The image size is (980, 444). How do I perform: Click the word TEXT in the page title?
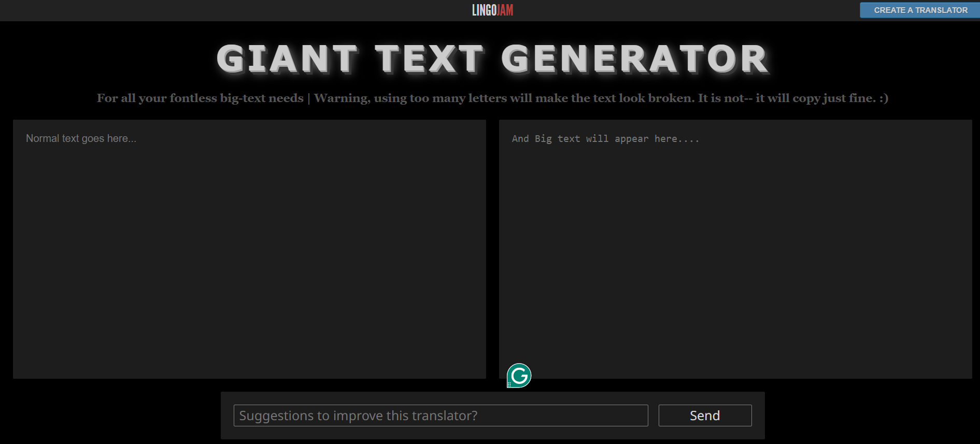click(429, 59)
